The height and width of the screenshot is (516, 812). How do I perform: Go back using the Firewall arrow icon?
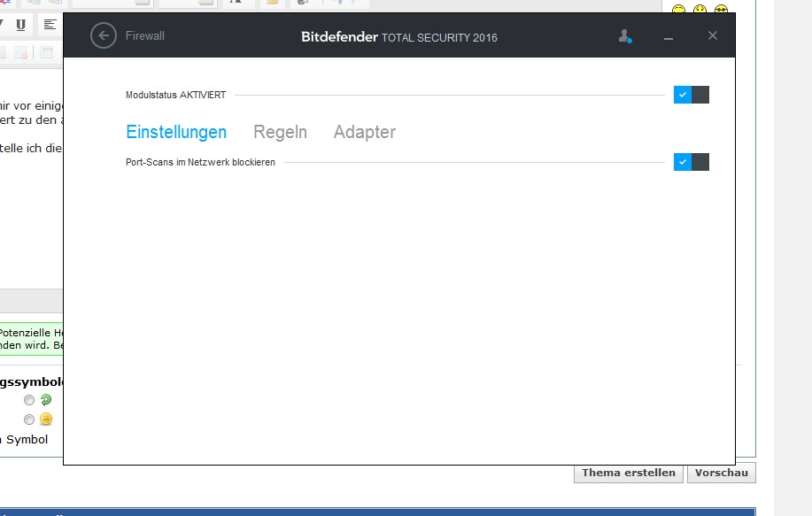coord(104,35)
